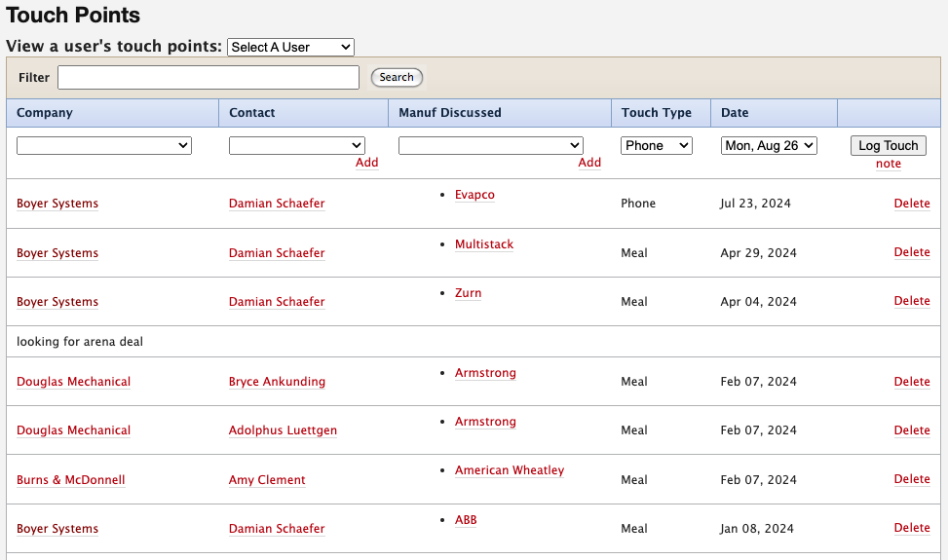Click Add link under Contact dropdown
Viewport: 948px width, 560px height.
[367, 163]
